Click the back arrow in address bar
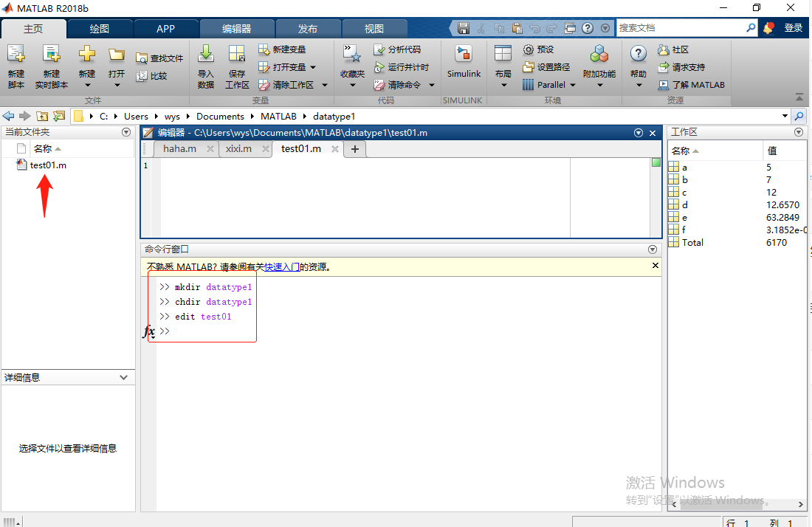The height and width of the screenshot is (527, 812). [x=8, y=116]
